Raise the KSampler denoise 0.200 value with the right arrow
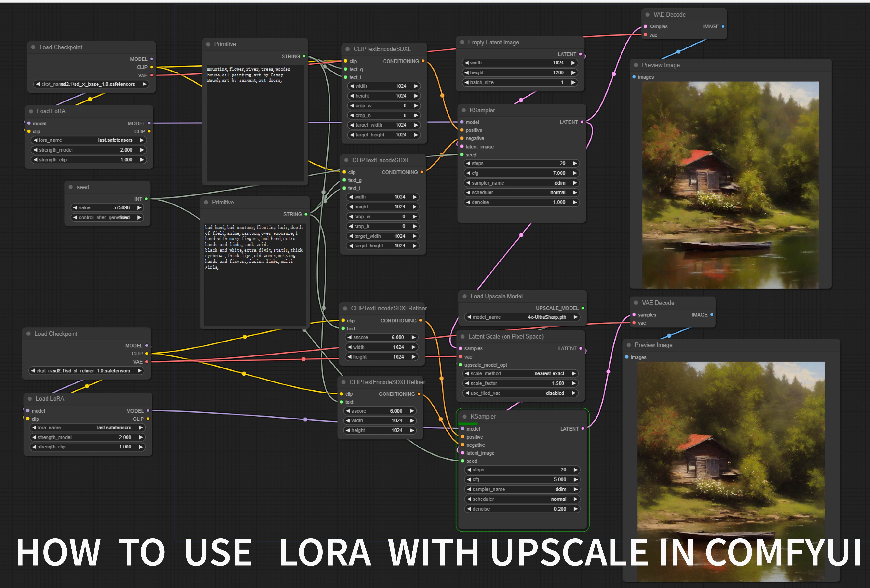 pyautogui.click(x=576, y=509)
